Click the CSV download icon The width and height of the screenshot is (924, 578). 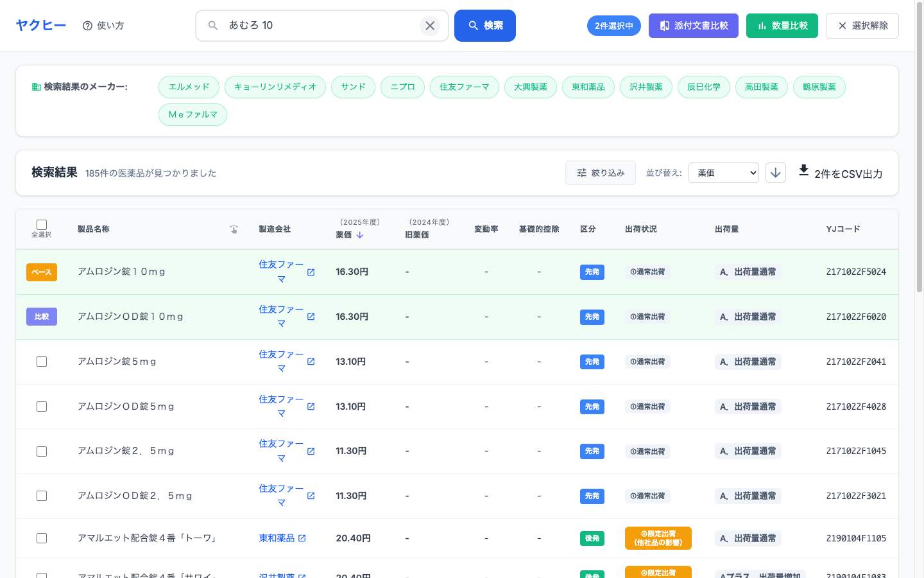pos(803,170)
